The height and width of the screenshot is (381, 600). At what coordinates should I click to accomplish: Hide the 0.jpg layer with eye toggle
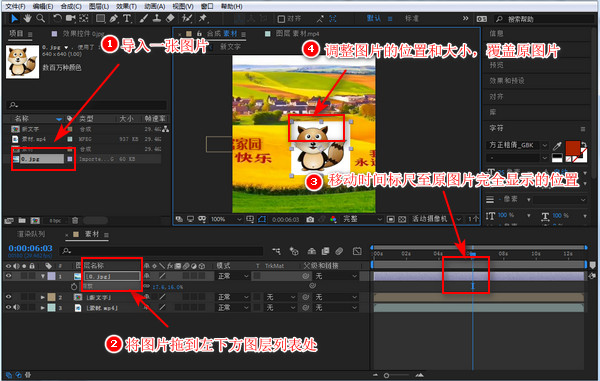point(8,275)
